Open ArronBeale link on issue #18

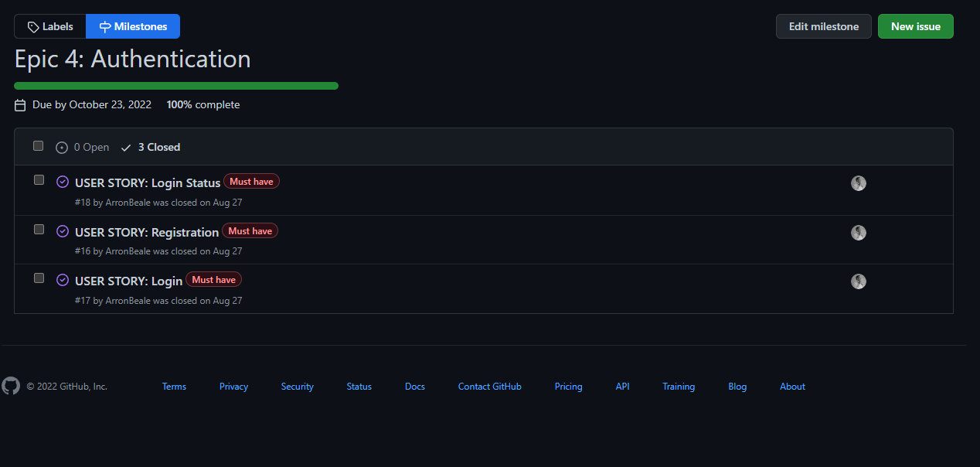(128, 203)
